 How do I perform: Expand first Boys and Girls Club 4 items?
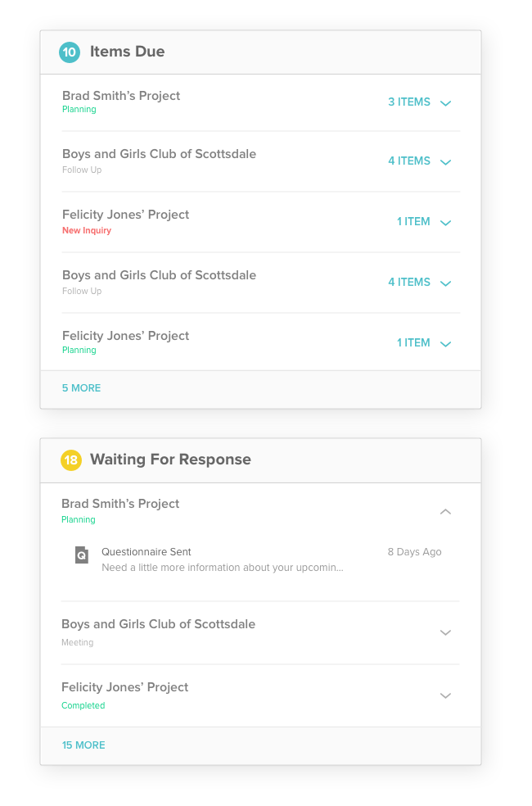(446, 162)
